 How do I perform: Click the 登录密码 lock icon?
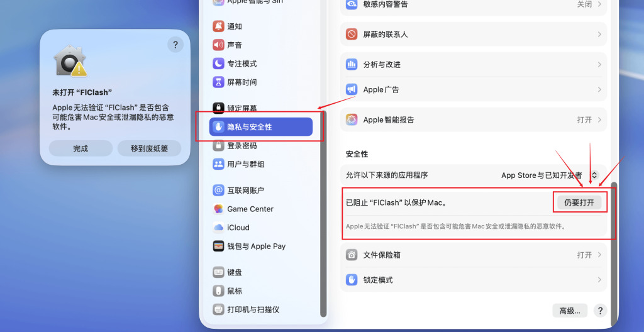pos(218,145)
